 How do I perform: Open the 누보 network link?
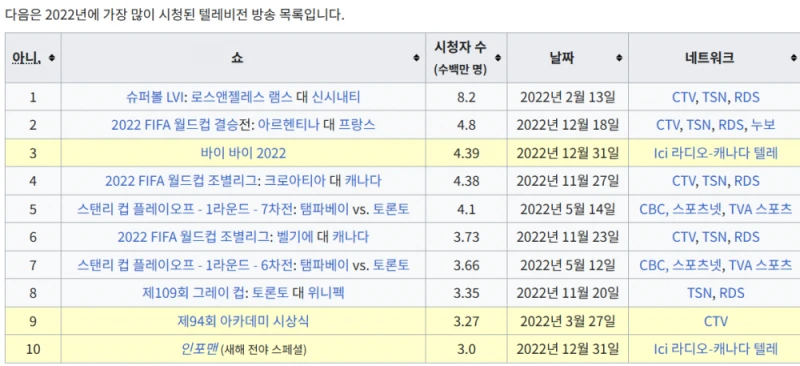[763, 125]
